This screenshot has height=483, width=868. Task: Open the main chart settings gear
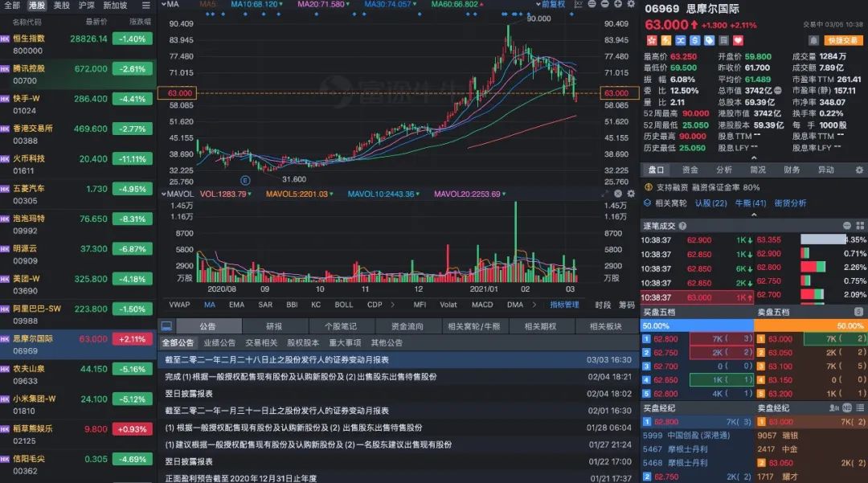pyautogui.click(x=631, y=5)
